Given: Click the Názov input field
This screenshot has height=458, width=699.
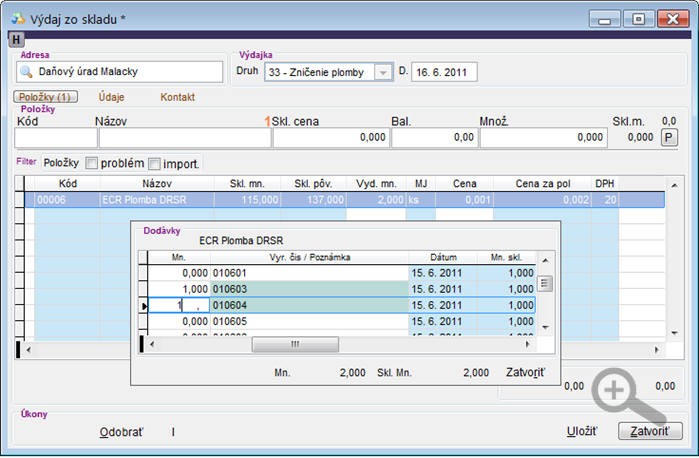Looking at the screenshot, I should click(185, 138).
